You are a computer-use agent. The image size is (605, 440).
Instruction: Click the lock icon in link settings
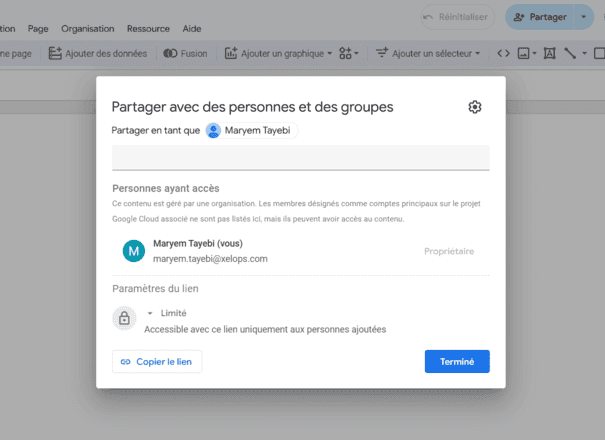124,318
